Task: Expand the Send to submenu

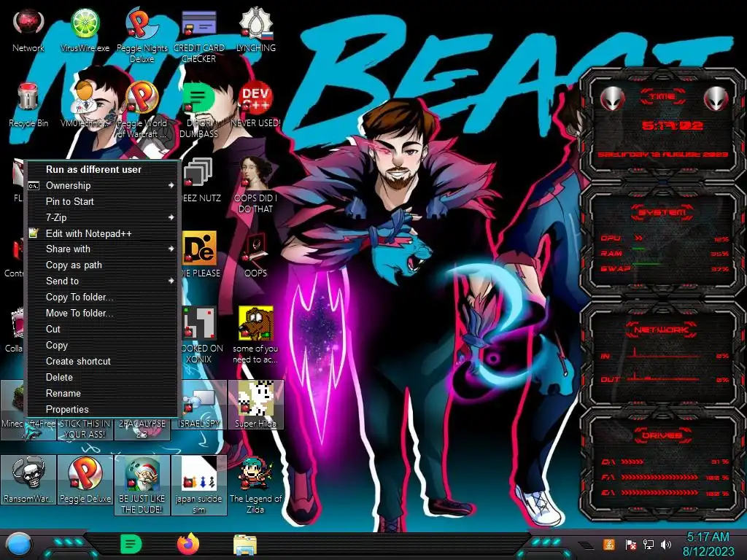Action: (102, 281)
